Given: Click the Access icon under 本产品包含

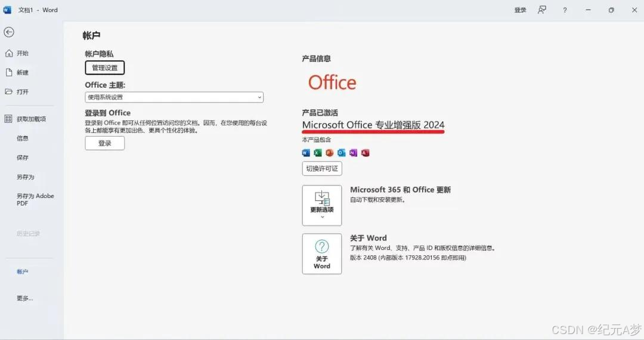Looking at the screenshot, I should [365, 153].
